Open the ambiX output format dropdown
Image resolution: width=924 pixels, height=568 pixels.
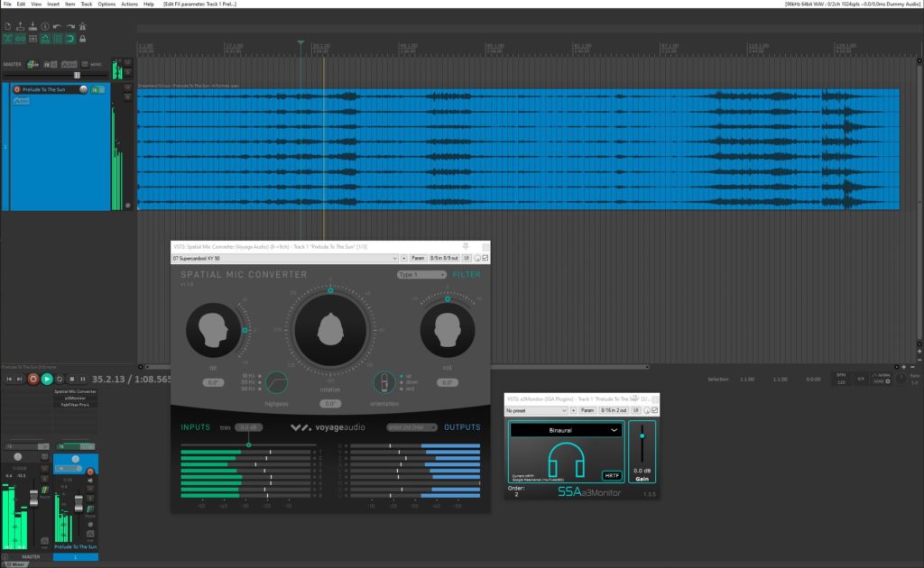411,427
